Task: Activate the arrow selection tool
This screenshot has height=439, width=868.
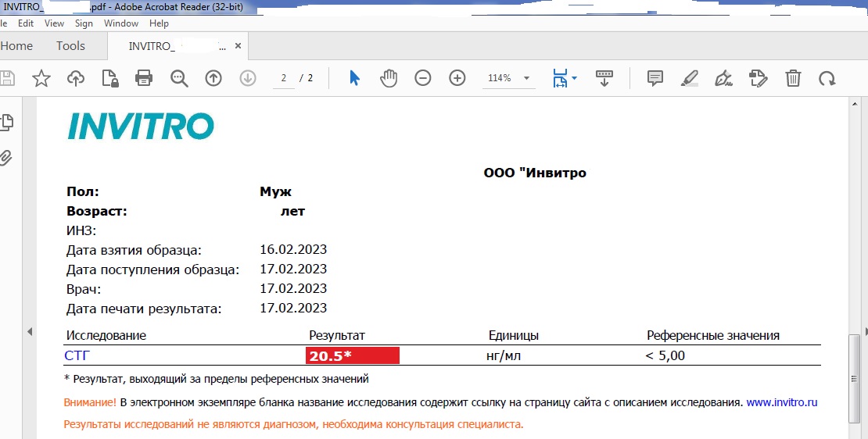Action: [x=354, y=78]
